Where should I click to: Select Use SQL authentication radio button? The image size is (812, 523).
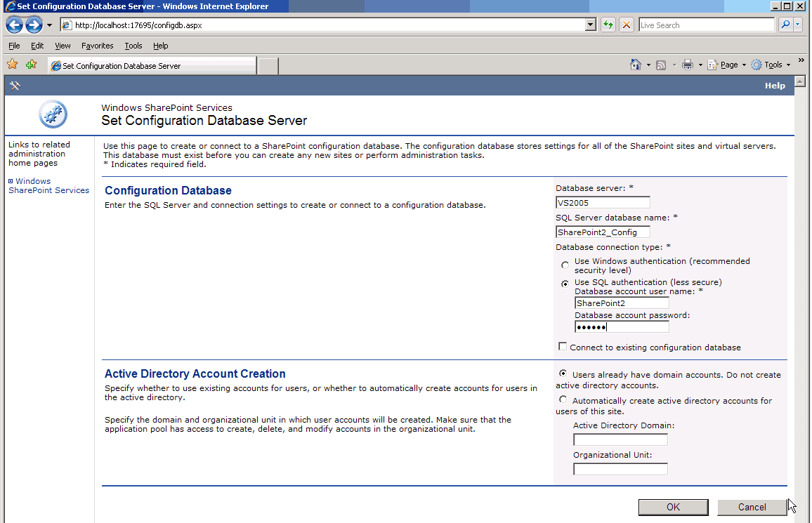[x=565, y=284]
